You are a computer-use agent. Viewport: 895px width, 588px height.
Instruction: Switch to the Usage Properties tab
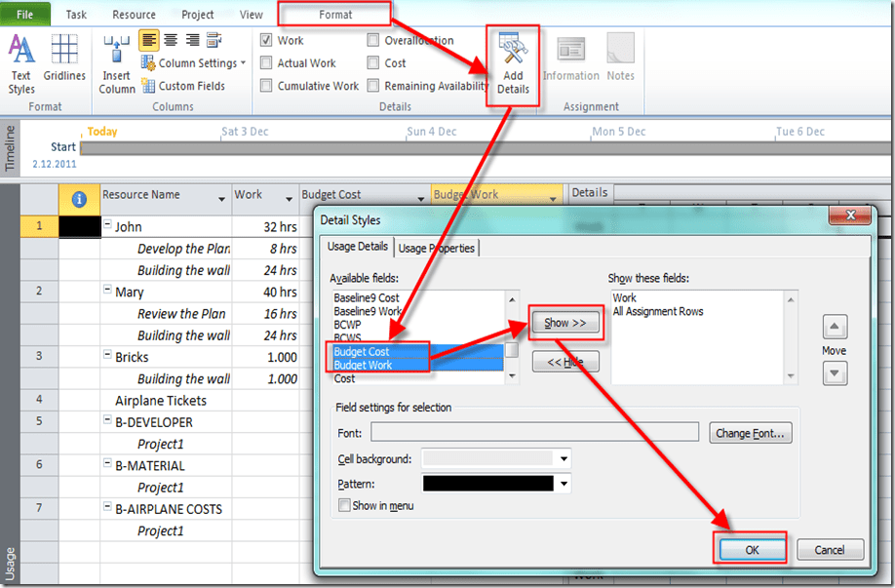click(x=437, y=248)
